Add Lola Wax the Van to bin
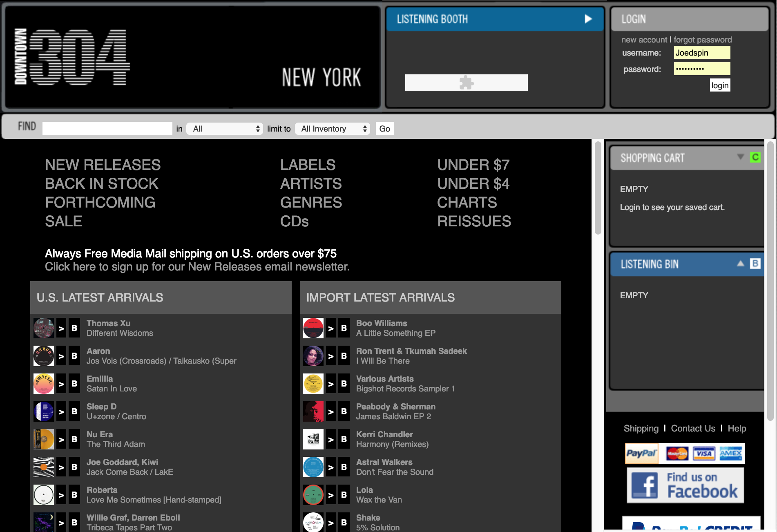The width and height of the screenshot is (777, 532). [x=344, y=495]
